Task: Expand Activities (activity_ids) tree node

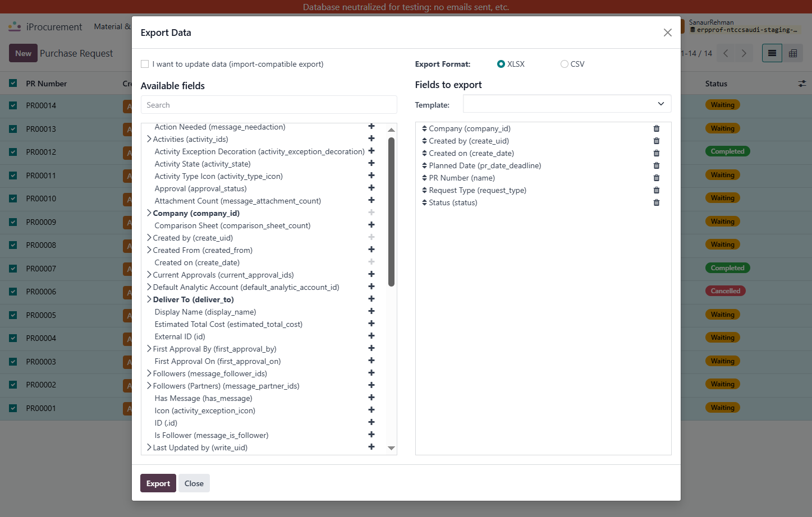Action: coord(149,139)
